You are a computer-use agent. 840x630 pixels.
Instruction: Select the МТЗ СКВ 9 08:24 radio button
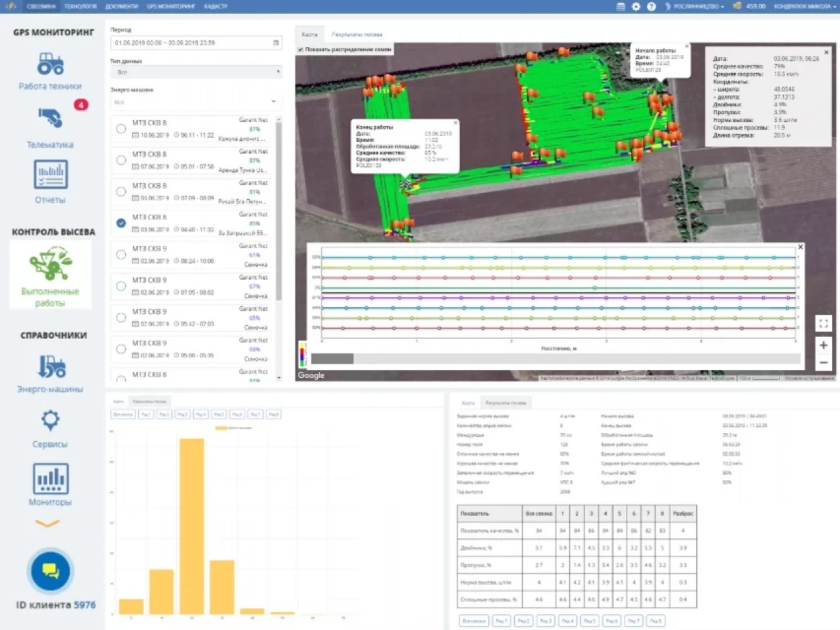[121, 255]
